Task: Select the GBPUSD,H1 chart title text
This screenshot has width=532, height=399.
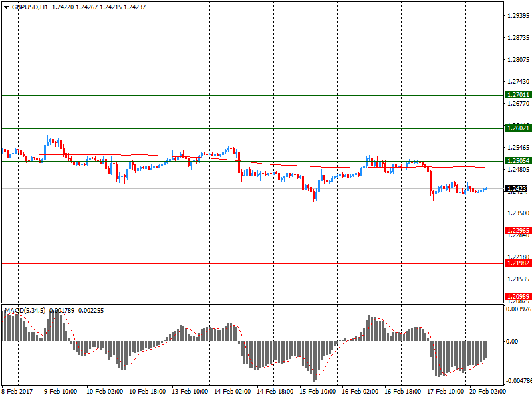Action: pos(30,7)
